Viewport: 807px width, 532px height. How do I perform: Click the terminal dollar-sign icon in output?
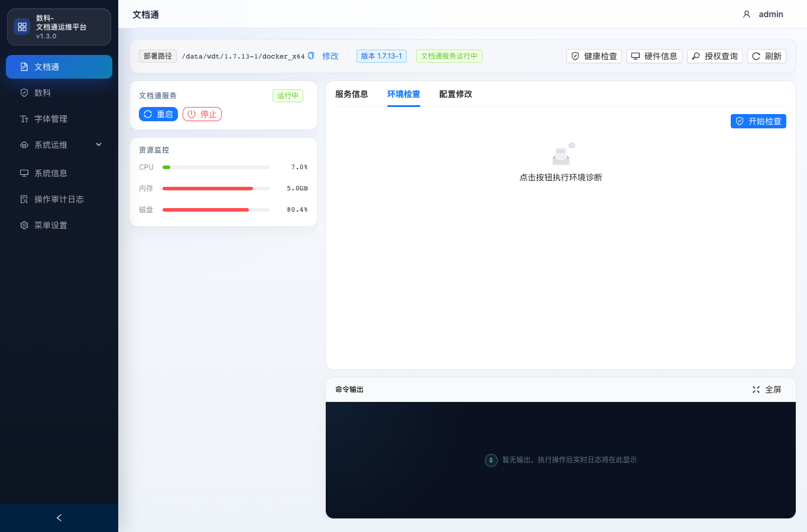point(491,460)
